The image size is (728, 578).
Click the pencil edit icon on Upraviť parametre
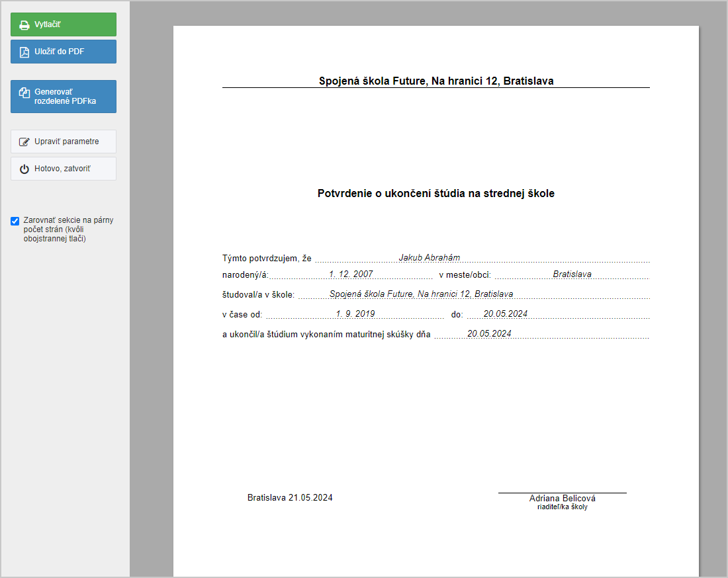pyautogui.click(x=24, y=142)
